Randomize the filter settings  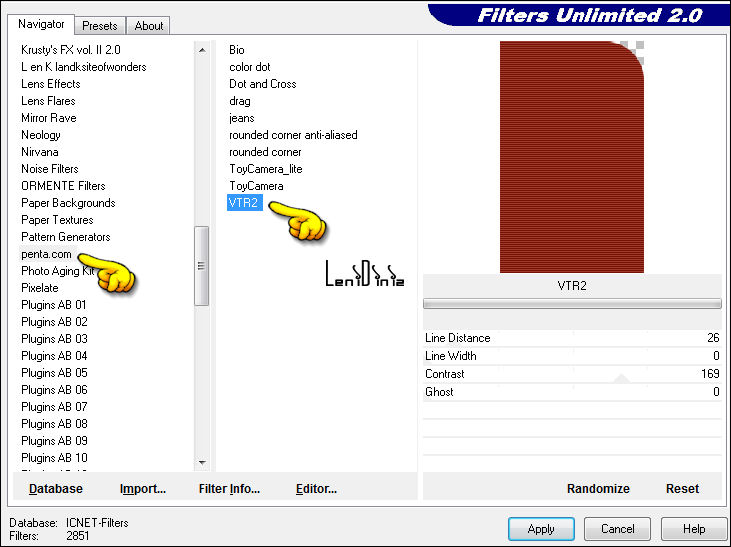click(x=598, y=489)
